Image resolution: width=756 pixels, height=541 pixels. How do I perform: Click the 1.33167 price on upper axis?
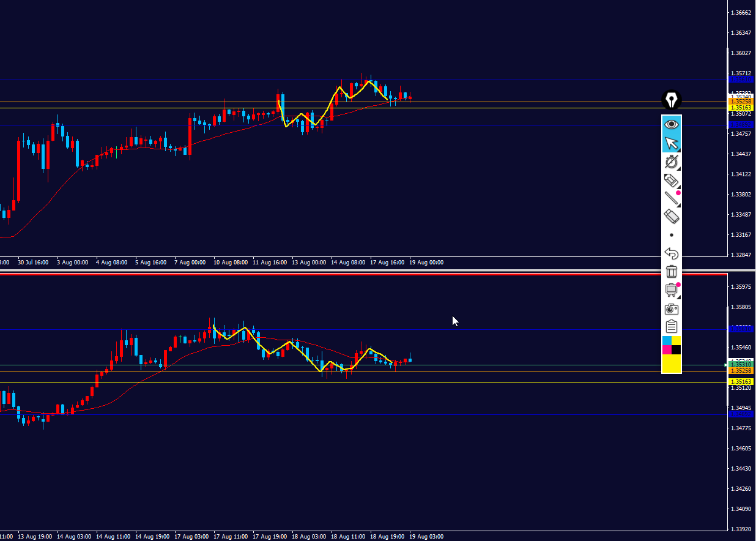tap(741, 234)
